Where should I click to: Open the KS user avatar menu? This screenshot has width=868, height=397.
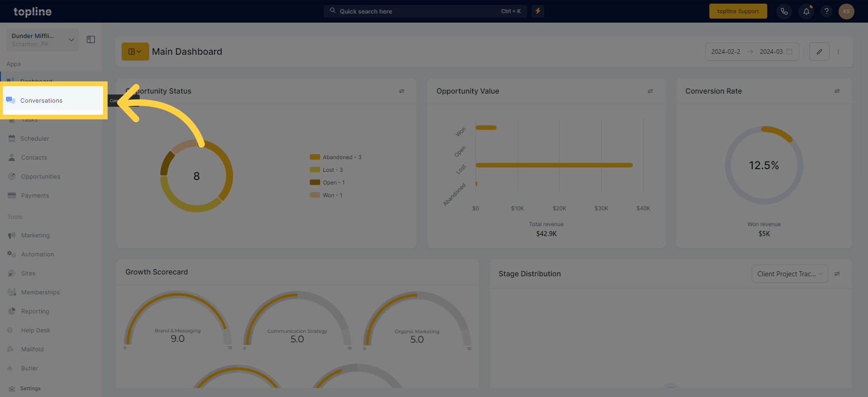(x=846, y=11)
